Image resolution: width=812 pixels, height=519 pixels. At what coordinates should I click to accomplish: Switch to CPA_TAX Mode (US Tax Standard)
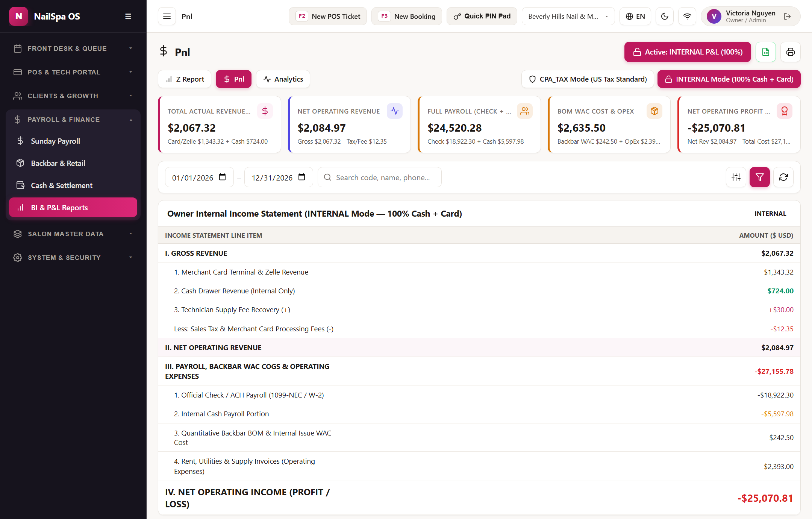pos(588,79)
